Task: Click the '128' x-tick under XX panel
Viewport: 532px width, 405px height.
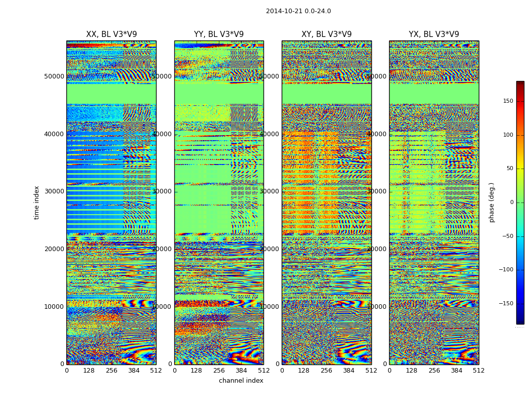Action: [x=89, y=371]
